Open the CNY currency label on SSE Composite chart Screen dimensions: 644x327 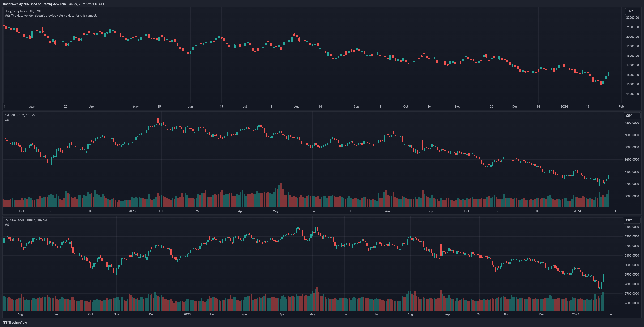632,220
